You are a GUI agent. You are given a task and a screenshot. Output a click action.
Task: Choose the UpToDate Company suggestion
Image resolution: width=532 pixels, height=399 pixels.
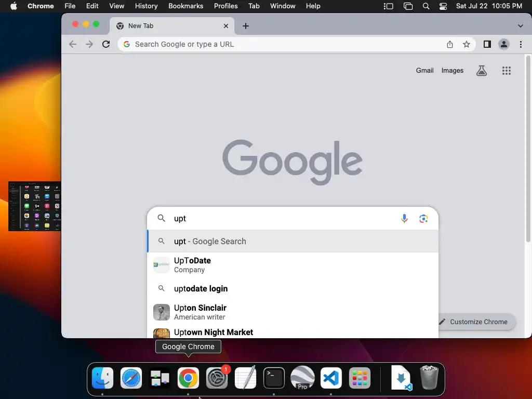[x=293, y=265]
